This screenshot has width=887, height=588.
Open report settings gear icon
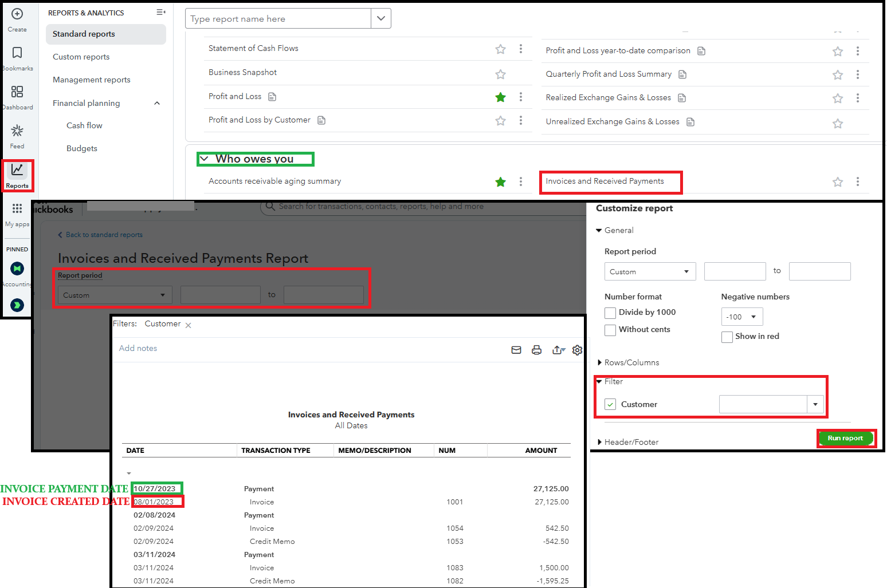click(577, 350)
